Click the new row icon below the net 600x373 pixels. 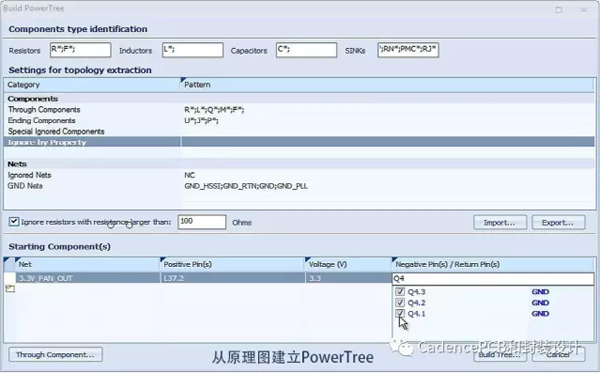tap(10, 289)
